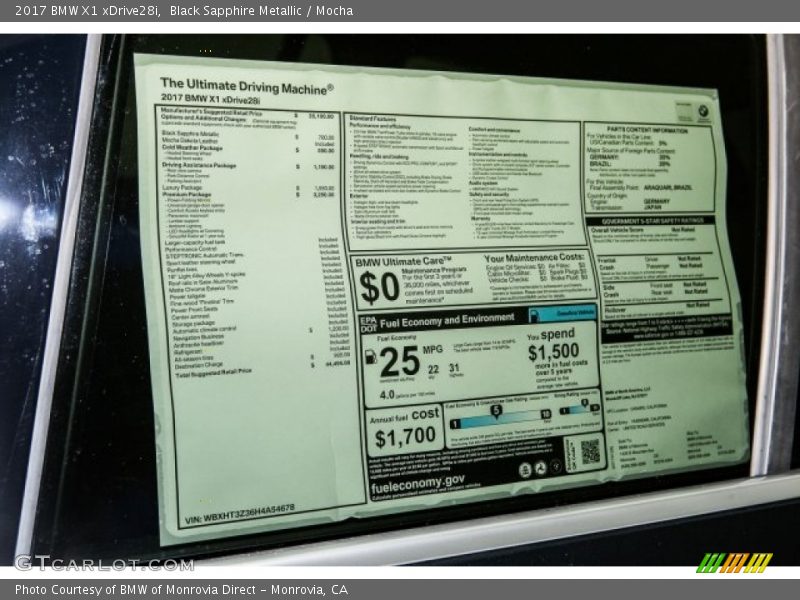Image resolution: width=800 pixels, height=600 pixels.
Task: Click the blue Gasoline Vehicle tag
Action: pos(575,313)
